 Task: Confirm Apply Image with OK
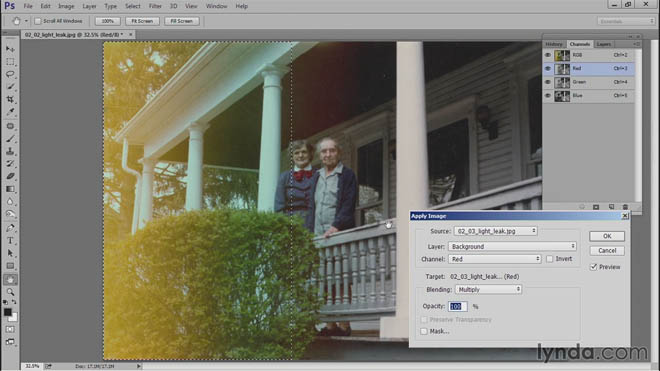[607, 236]
